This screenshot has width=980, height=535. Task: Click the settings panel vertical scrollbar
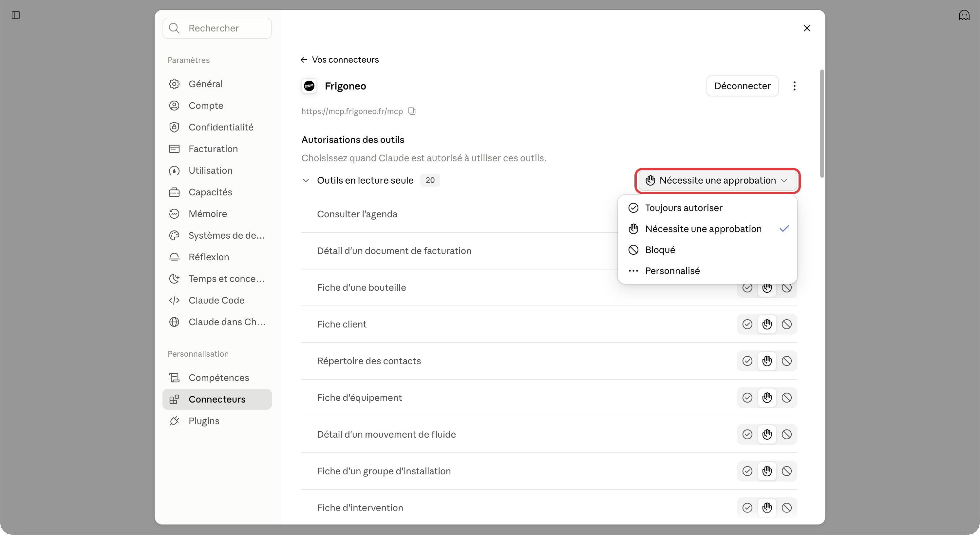pos(822,124)
